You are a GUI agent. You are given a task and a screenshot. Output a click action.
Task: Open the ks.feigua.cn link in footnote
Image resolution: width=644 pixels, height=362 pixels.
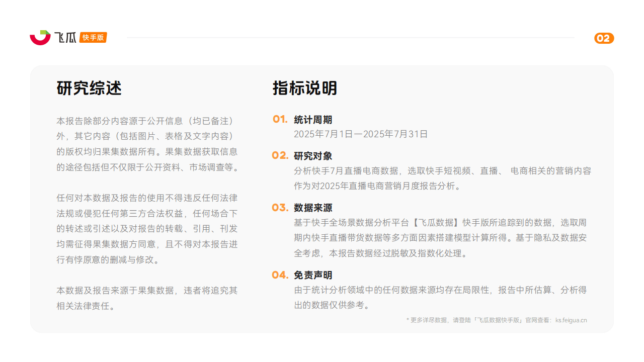(x=571, y=320)
